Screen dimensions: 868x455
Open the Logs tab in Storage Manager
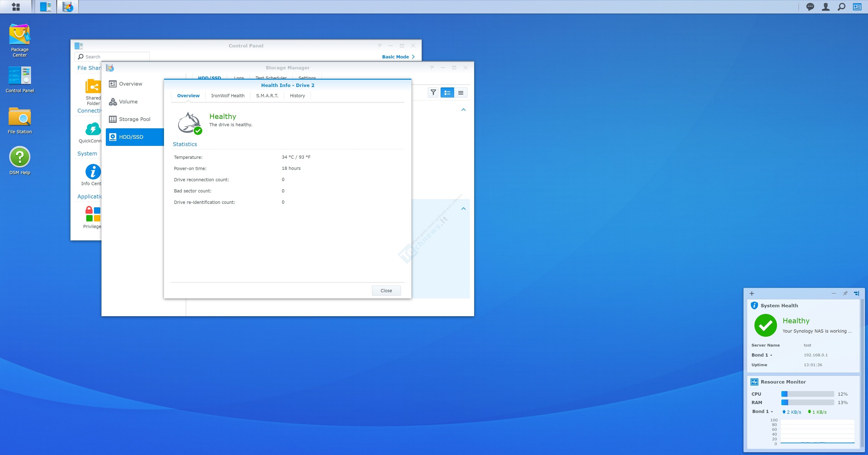pyautogui.click(x=239, y=78)
